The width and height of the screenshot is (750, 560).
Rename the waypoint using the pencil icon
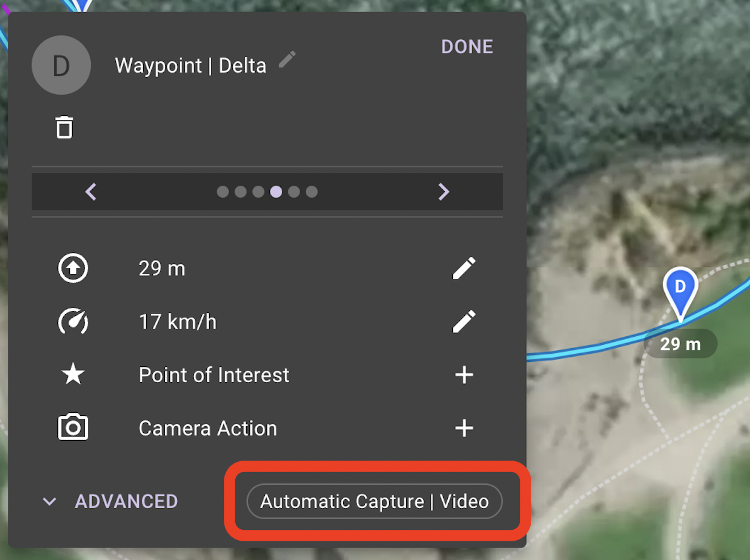coord(288,58)
